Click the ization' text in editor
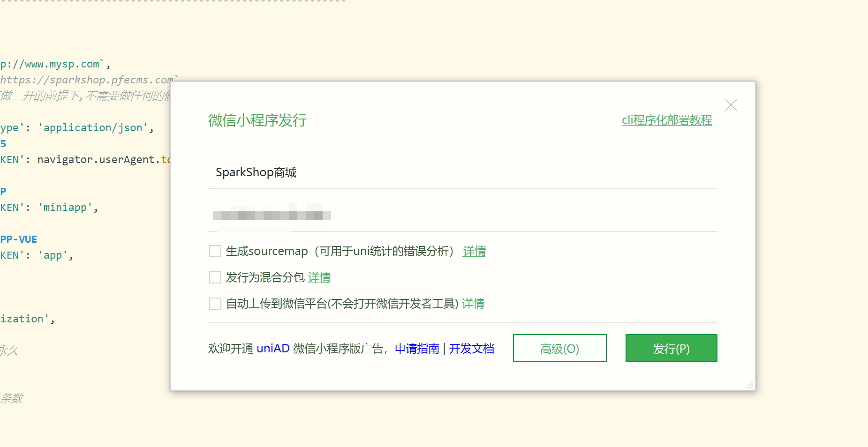The image size is (868, 447). coord(25,319)
